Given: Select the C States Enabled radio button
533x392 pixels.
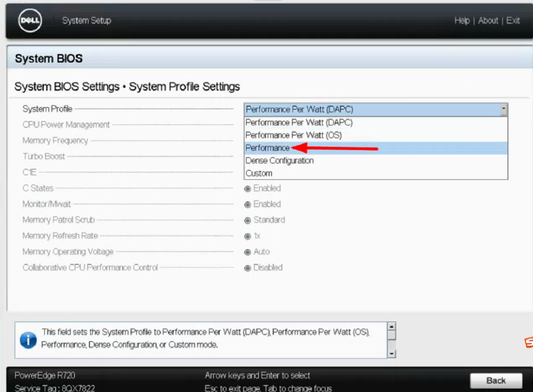Looking at the screenshot, I should tap(248, 189).
